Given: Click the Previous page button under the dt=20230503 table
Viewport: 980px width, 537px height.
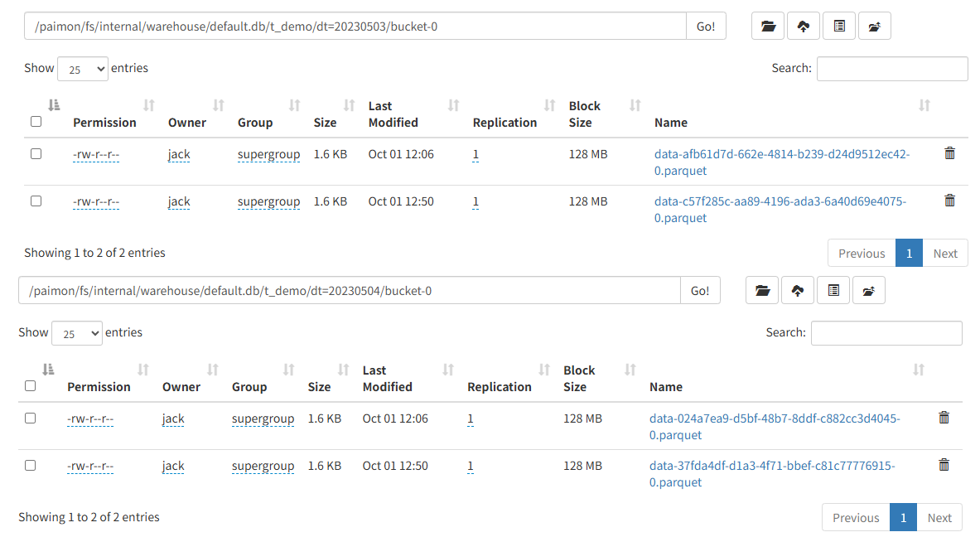Looking at the screenshot, I should (862, 254).
